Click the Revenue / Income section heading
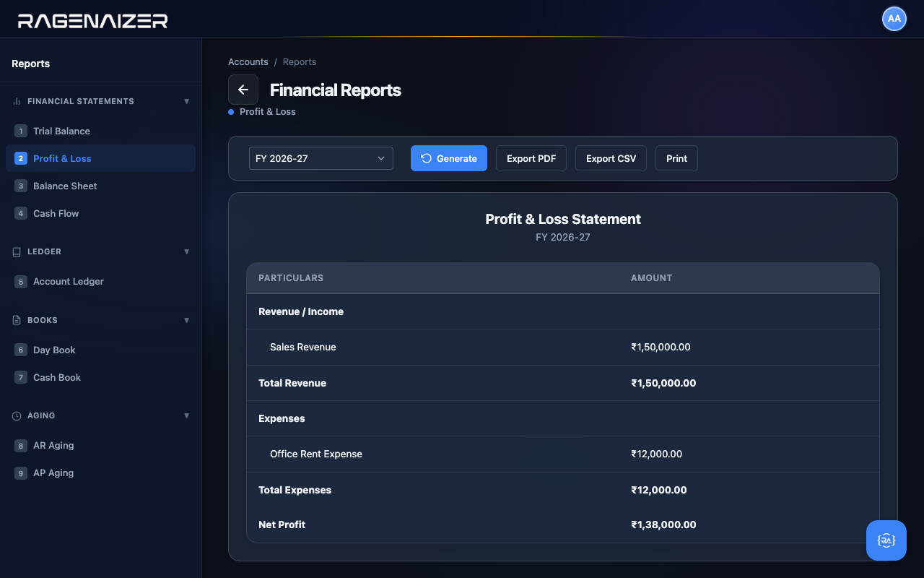 click(x=301, y=311)
